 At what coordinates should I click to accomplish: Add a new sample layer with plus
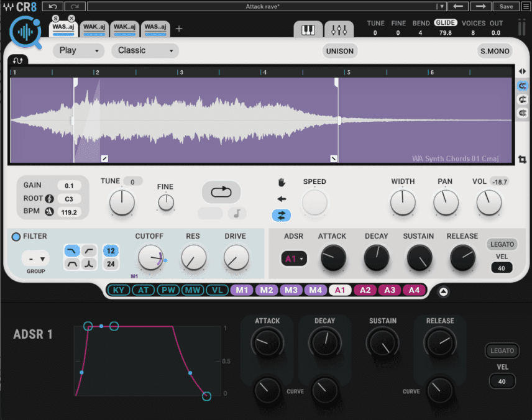pyautogui.click(x=179, y=29)
